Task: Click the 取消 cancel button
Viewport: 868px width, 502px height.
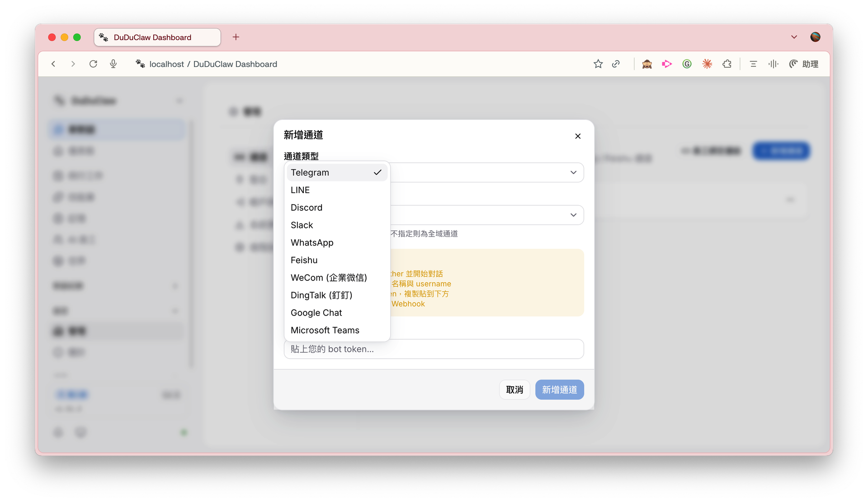Action: click(514, 390)
